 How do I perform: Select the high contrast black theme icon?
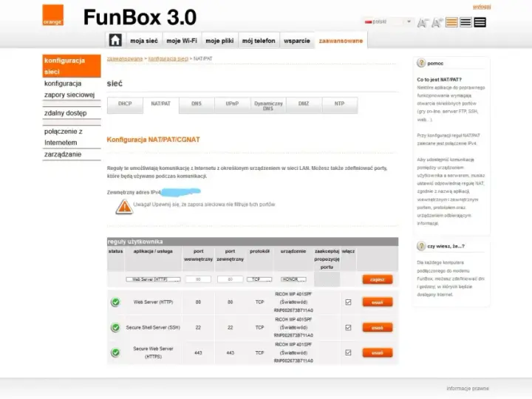click(x=480, y=22)
